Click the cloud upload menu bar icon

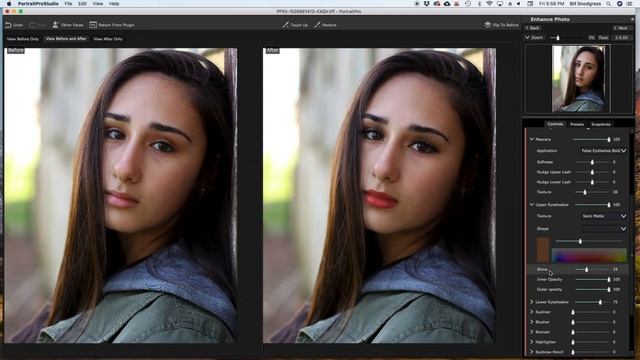pos(447,4)
